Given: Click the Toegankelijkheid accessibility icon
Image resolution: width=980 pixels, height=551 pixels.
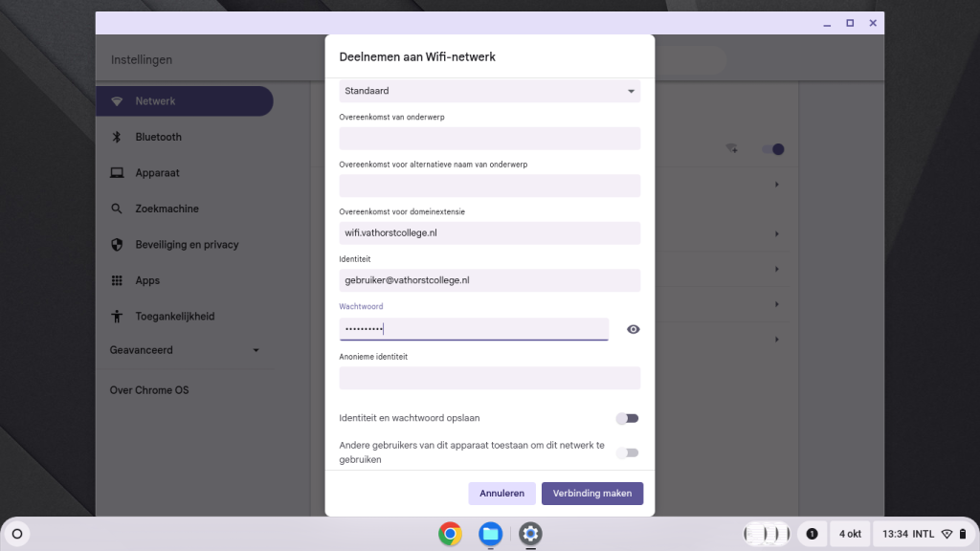Looking at the screenshot, I should click(x=117, y=317).
